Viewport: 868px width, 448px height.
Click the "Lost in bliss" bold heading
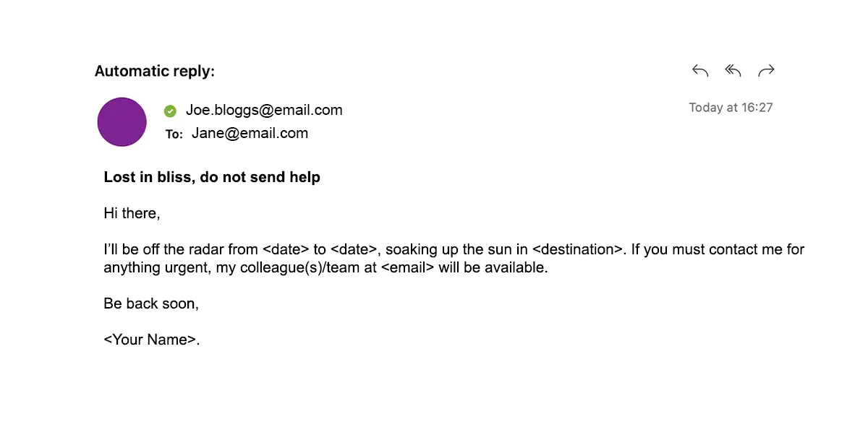click(212, 177)
